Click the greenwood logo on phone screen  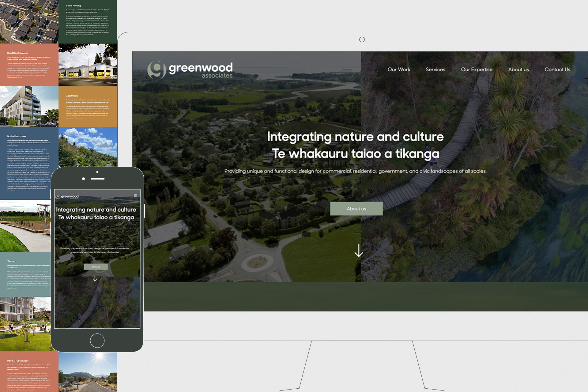(67, 197)
